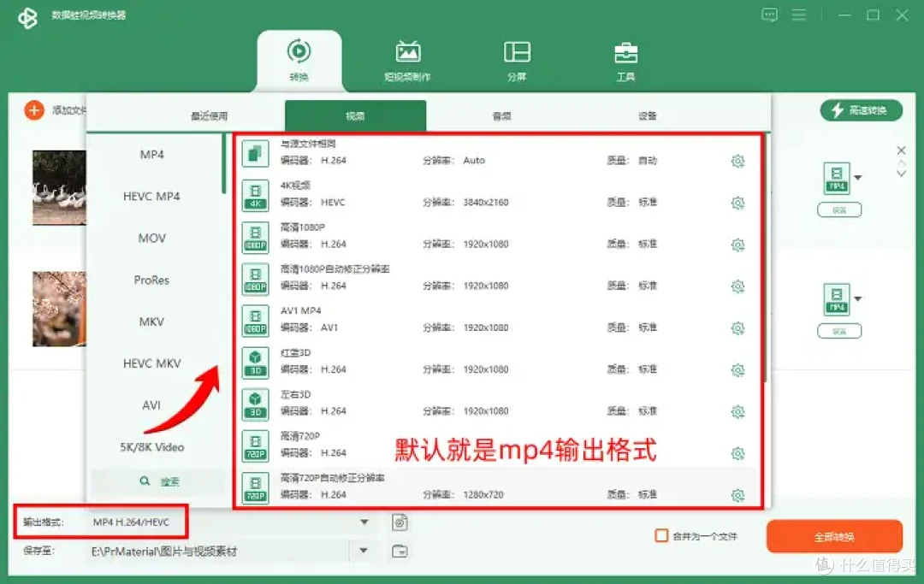Open settings gear for 与源文件相同 preset
The width and height of the screenshot is (924, 584).
[x=737, y=161]
